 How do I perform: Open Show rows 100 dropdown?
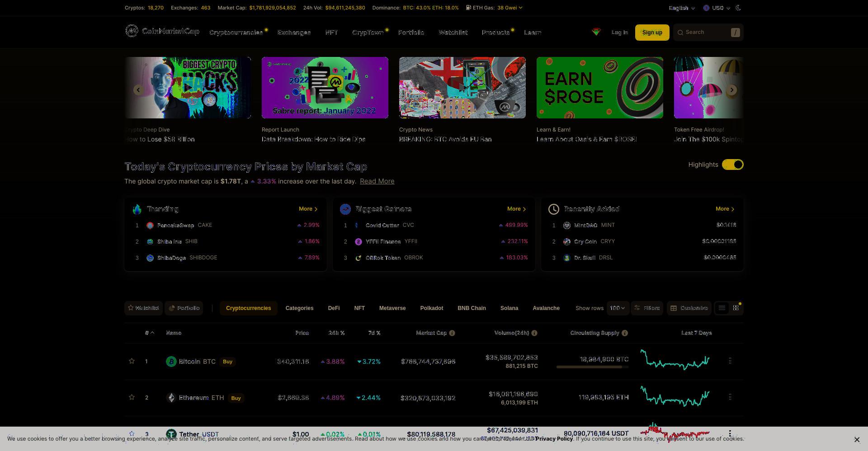click(x=618, y=308)
